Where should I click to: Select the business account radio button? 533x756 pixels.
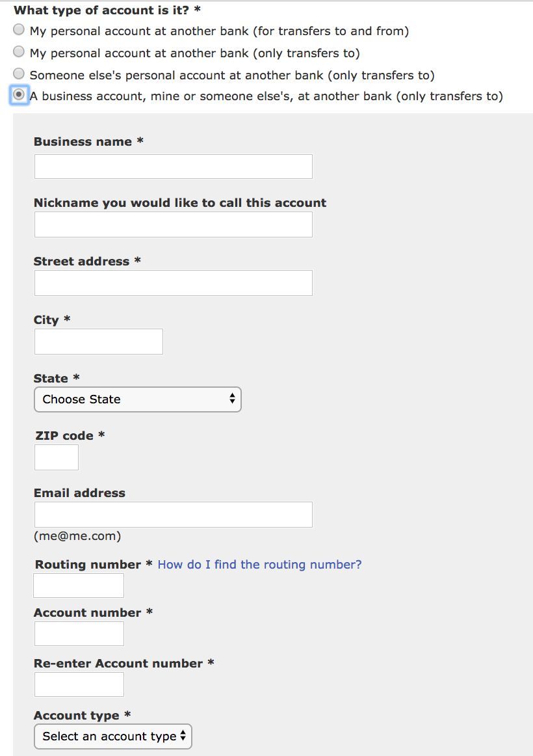[x=19, y=95]
